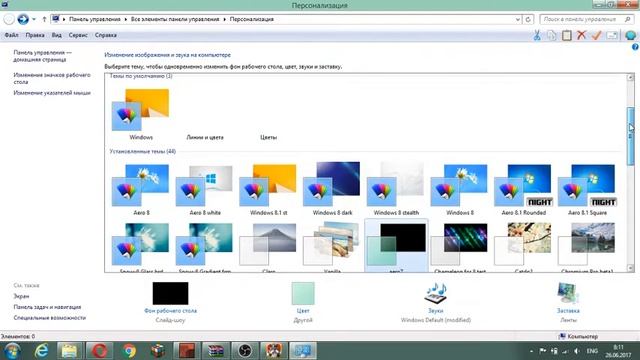The image size is (640, 360).
Task: Open Изменение указателей мыши link
Action: coord(52,93)
